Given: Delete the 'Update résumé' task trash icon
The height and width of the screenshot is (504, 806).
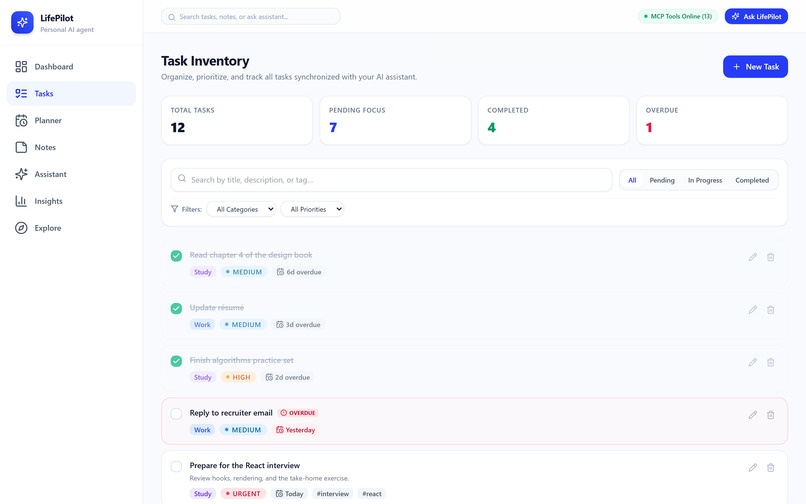Looking at the screenshot, I should [x=771, y=310].
